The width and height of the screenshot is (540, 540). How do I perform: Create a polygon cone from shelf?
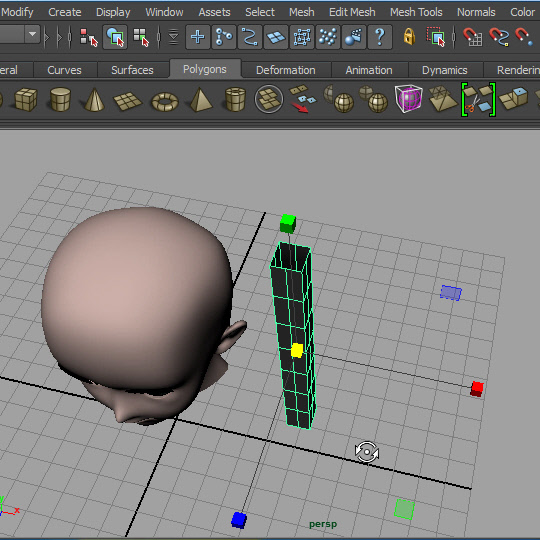click(94, 100)
